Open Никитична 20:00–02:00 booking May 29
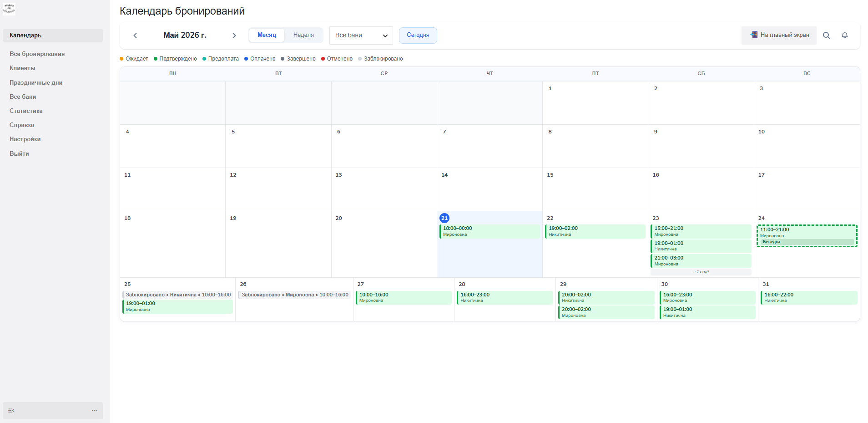Viewport: 868px width, 423px height. pos(606,298)
